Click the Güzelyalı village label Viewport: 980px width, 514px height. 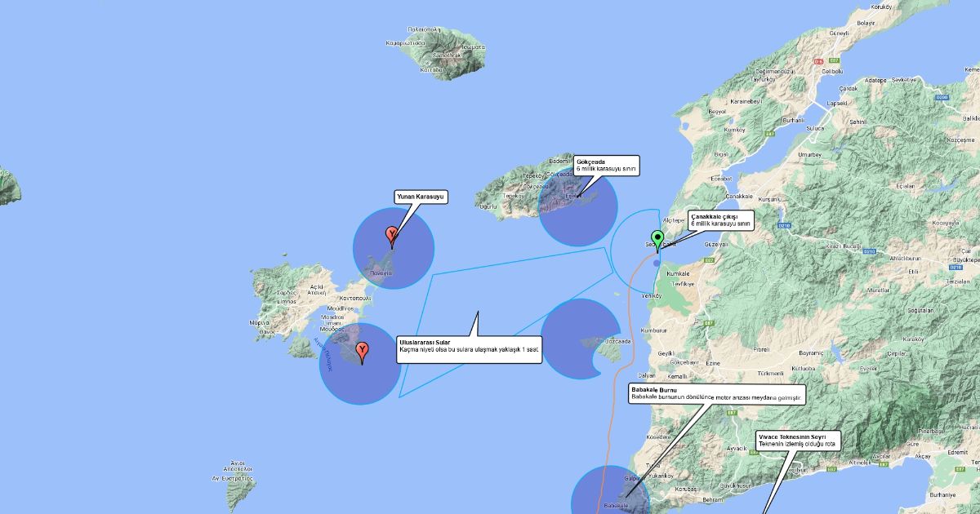coord(715,245)
